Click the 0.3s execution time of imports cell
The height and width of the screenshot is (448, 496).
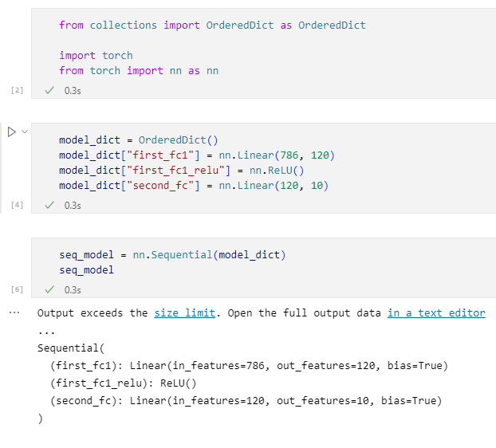[x=73, y=91]
